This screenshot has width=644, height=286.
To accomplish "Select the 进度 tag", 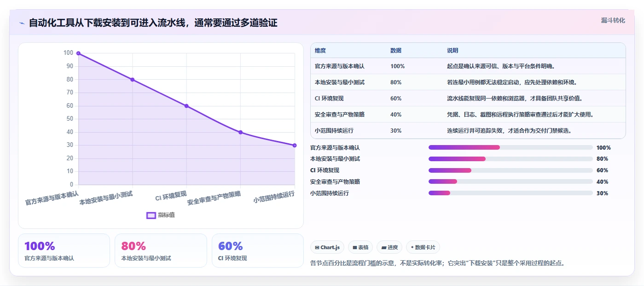I will 389,247.
